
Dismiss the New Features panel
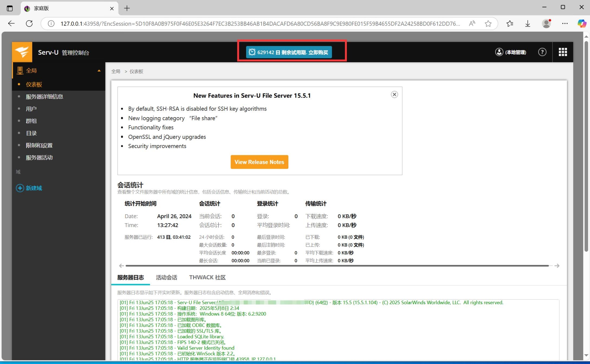(394, 94)
